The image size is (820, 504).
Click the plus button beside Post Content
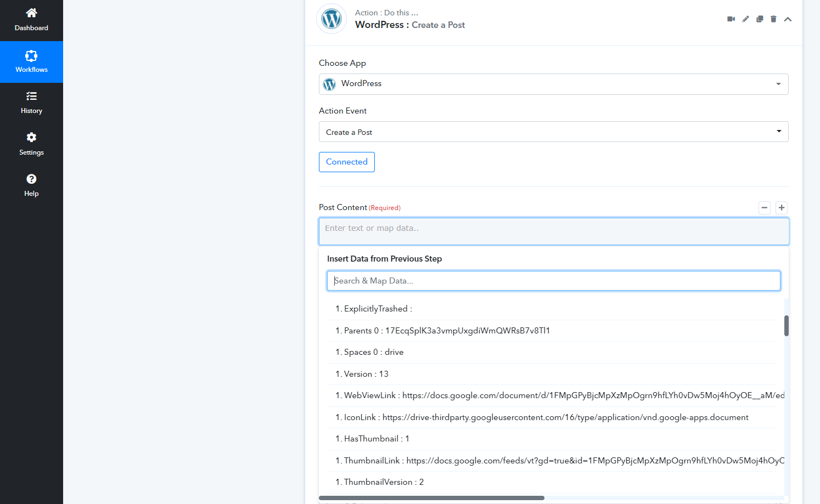coord(782,208)
